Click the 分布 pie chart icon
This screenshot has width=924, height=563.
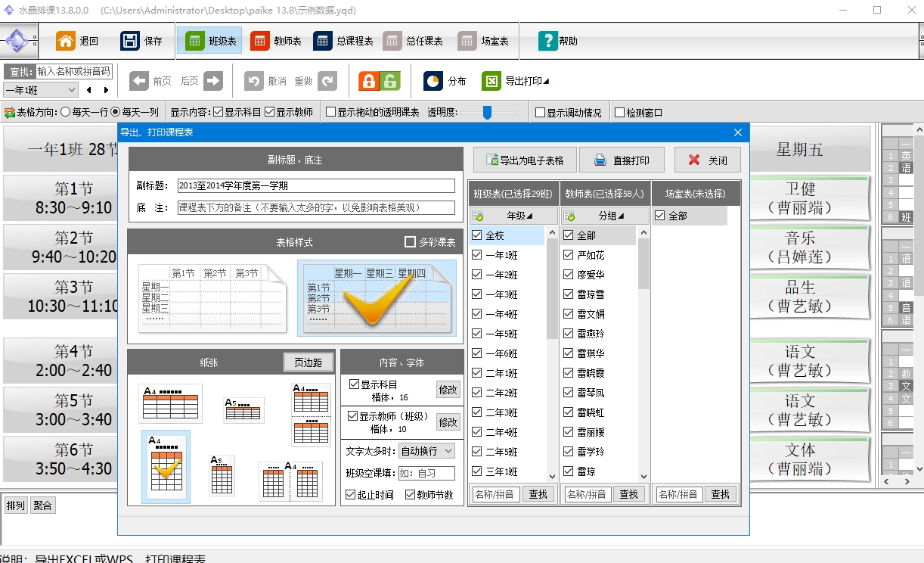coord(433,81)
